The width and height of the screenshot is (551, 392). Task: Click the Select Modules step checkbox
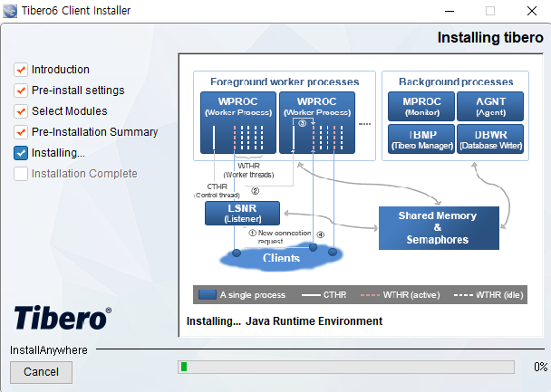(x=21, y=111)
